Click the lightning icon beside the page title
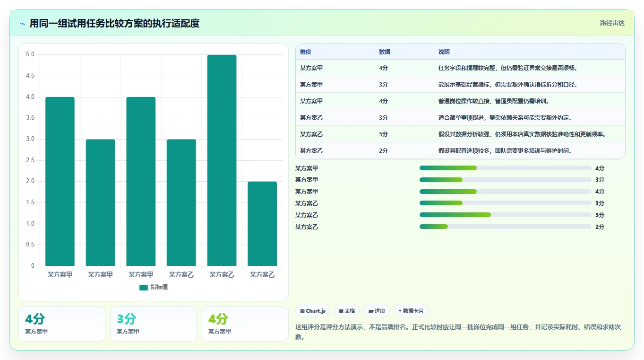Image resolution: width=644 pixels, height=360 pixels. coord(22,24)
